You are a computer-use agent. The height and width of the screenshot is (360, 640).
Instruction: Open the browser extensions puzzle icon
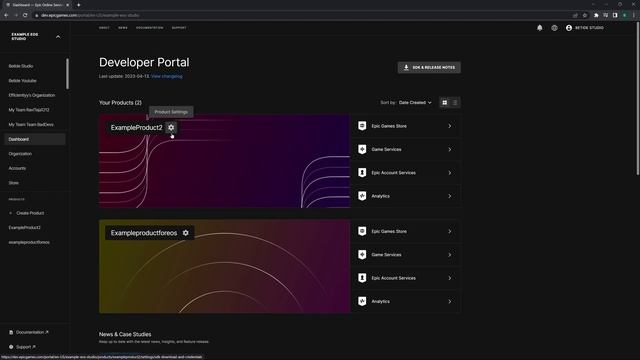(596, 15)
